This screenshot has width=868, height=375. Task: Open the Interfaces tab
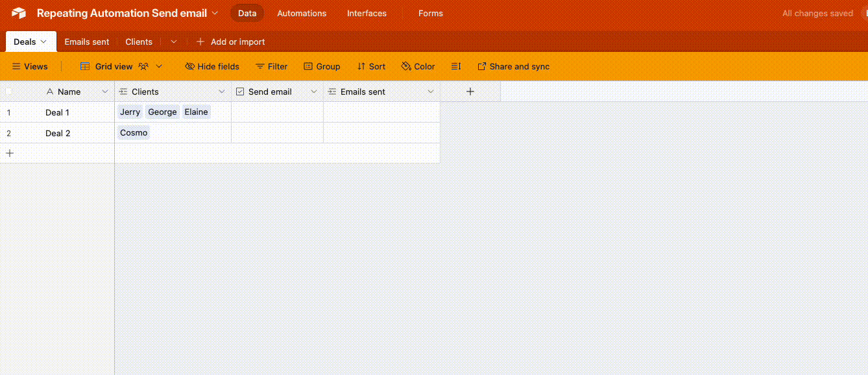point(367,13)
